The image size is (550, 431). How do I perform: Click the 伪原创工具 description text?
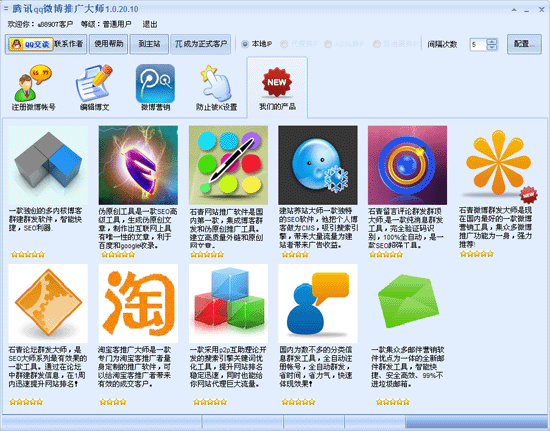138,228
